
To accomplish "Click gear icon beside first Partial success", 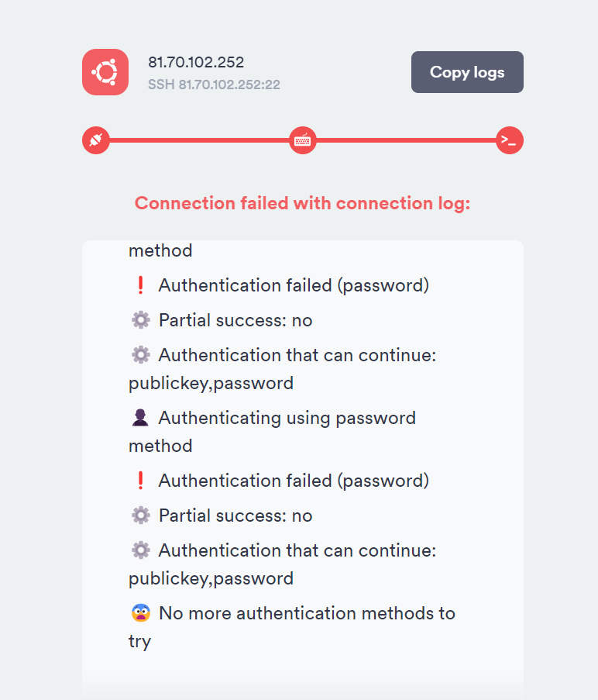I will 140,320.
